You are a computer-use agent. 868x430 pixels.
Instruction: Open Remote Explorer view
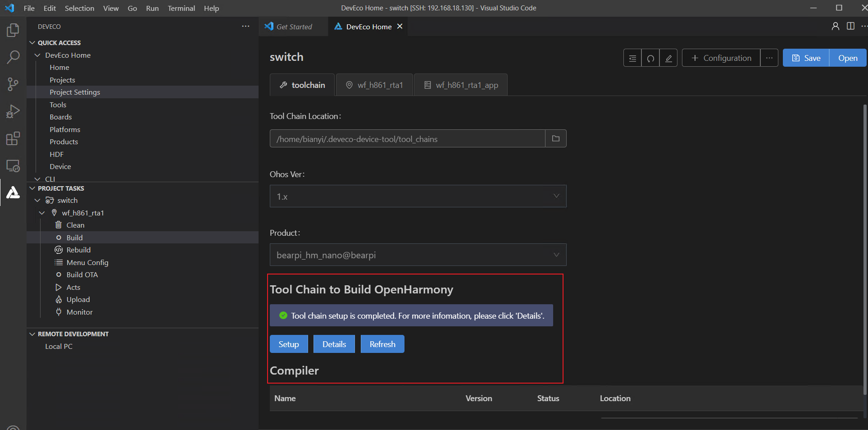13,166
